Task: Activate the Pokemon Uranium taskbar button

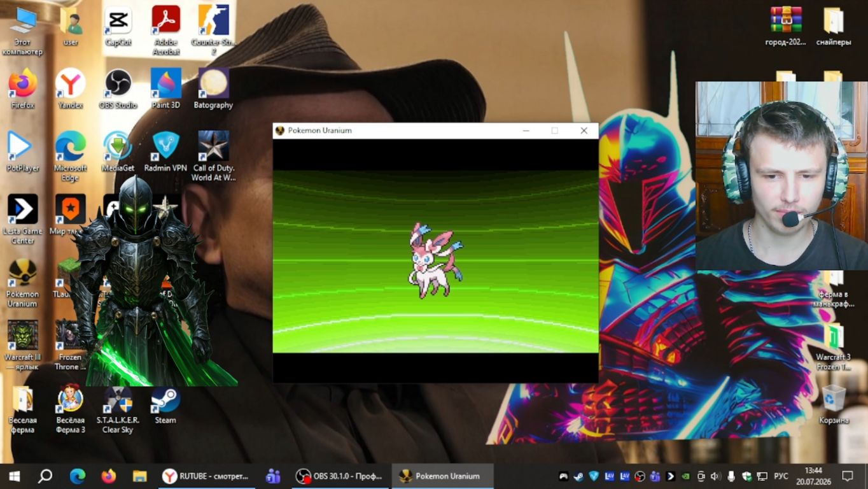Action: (442, 476)
